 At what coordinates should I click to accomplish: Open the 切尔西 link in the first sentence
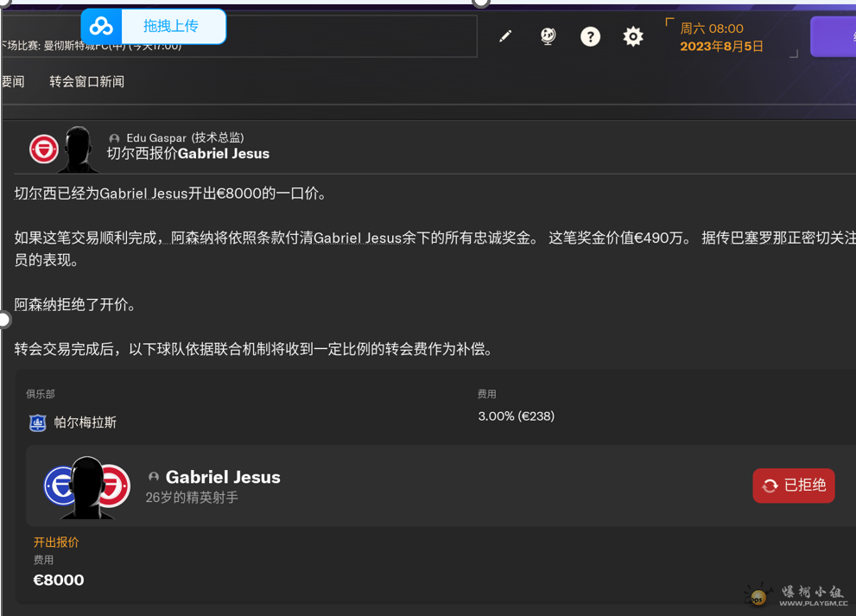click(35, 194)
